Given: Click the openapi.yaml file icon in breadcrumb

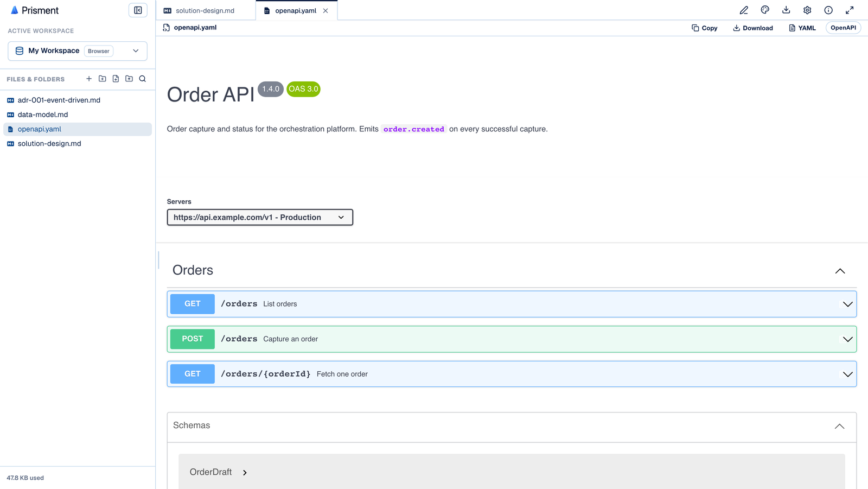Looking at the screenshot, I should [x=167, y=28].
